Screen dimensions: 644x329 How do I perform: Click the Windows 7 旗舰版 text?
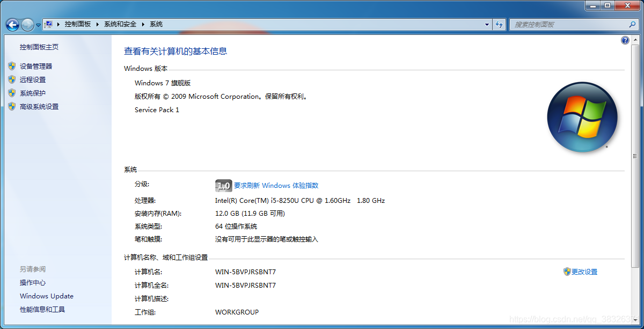(x=163, y=83)
